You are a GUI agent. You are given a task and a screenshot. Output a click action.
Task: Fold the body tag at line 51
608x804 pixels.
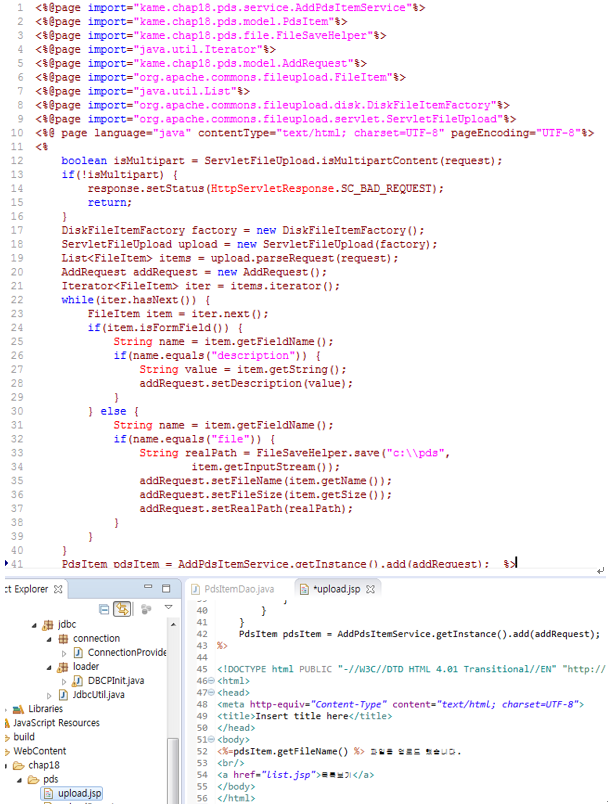(x=211, y=740)
